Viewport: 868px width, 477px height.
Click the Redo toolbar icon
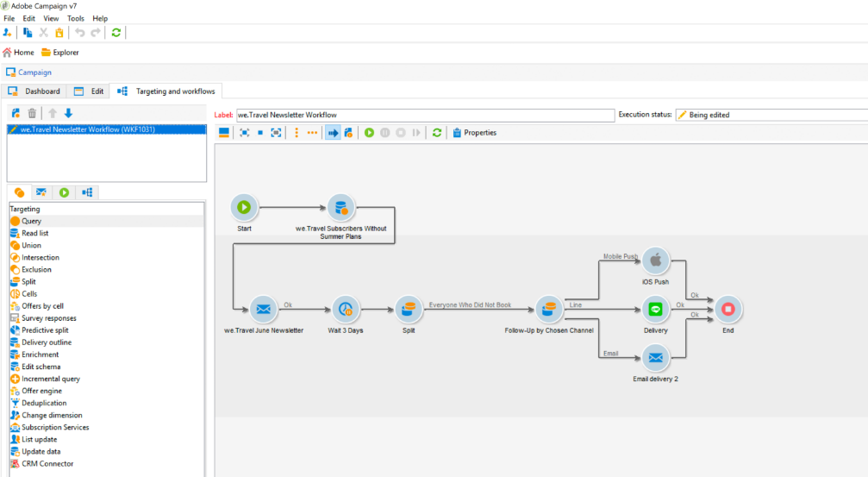(x=96, y=33)
